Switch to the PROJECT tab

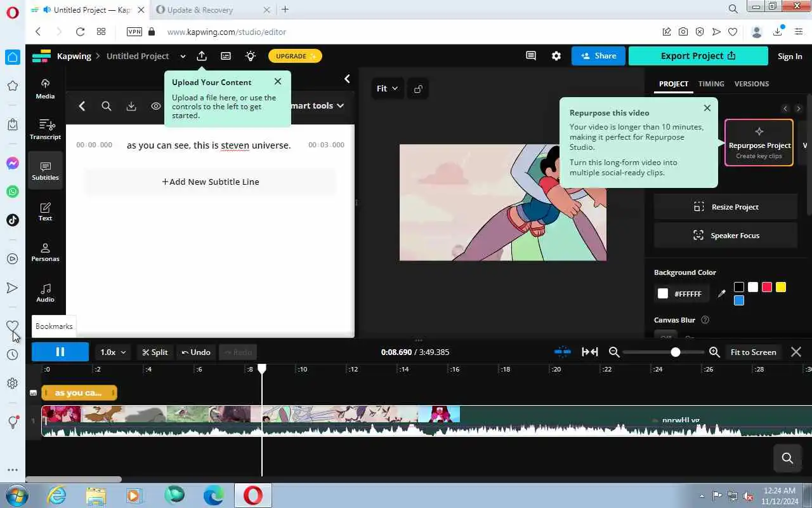click(x=674, y=84)
